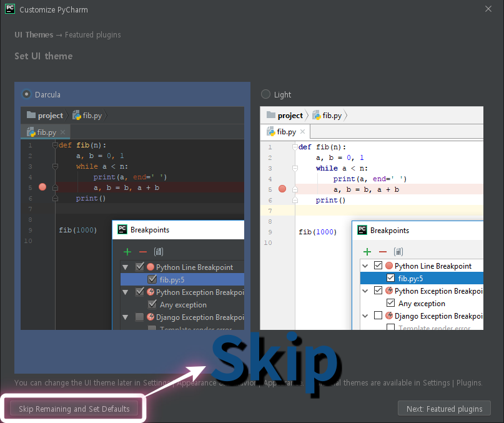The image size is (504, 423).
Task: Click line 5 breakpoint dot in Light preview
Action: pyautogui.click(x=282, y=189)
